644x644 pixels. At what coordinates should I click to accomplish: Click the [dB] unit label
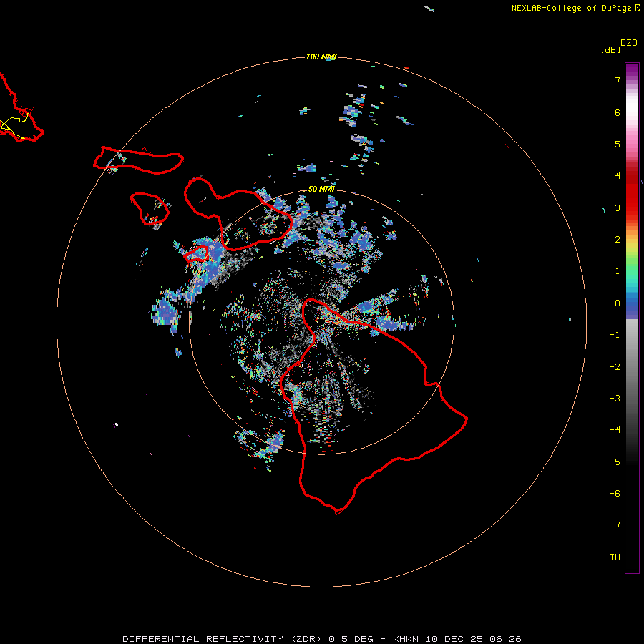tap(611, 49)
